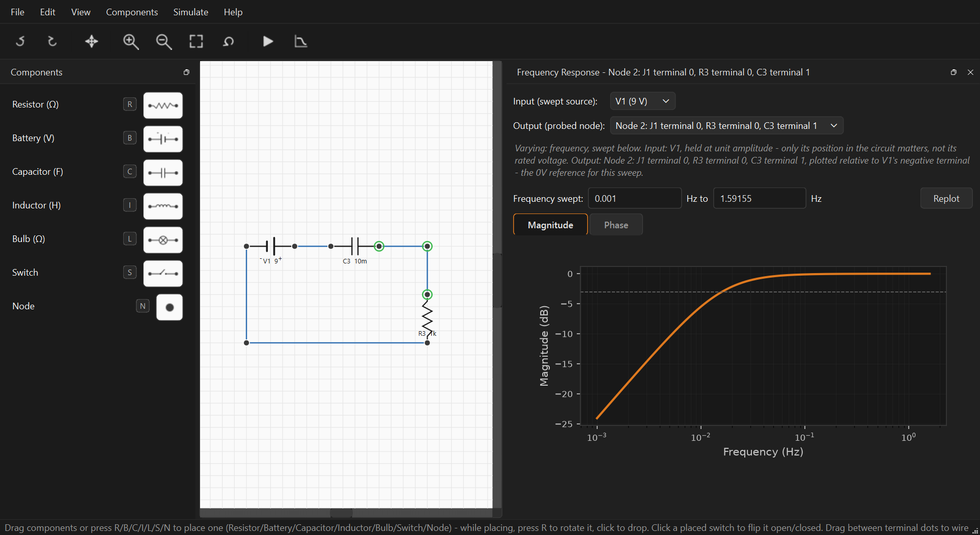Click the B shortcut key badge
The height and width of the screenshot is (535, 980).
130,138
